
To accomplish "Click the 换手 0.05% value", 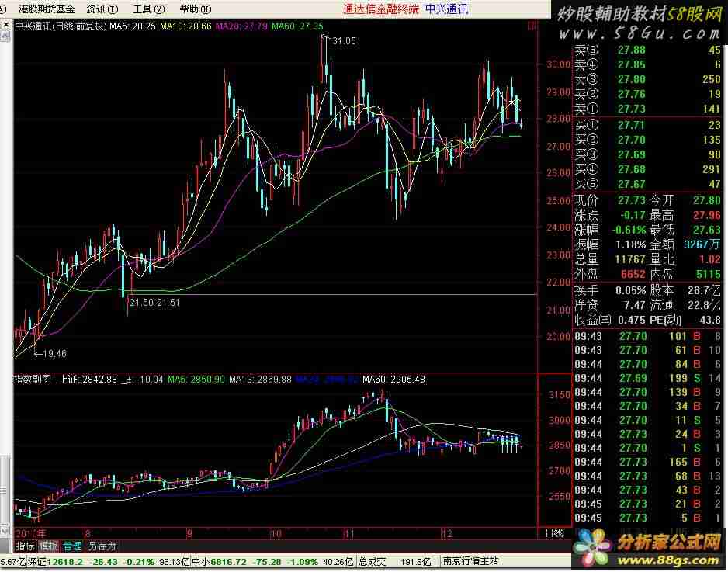I will point(630,290).
